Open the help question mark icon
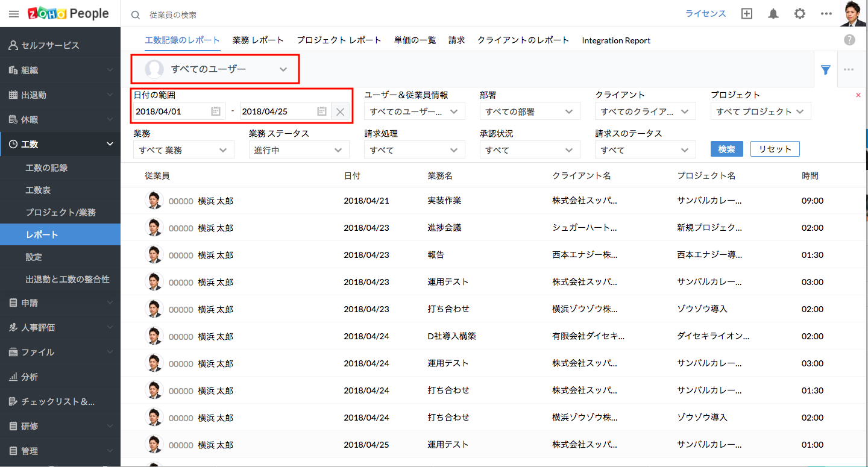Viewport: 868px width, 467px height. (849, 40)
